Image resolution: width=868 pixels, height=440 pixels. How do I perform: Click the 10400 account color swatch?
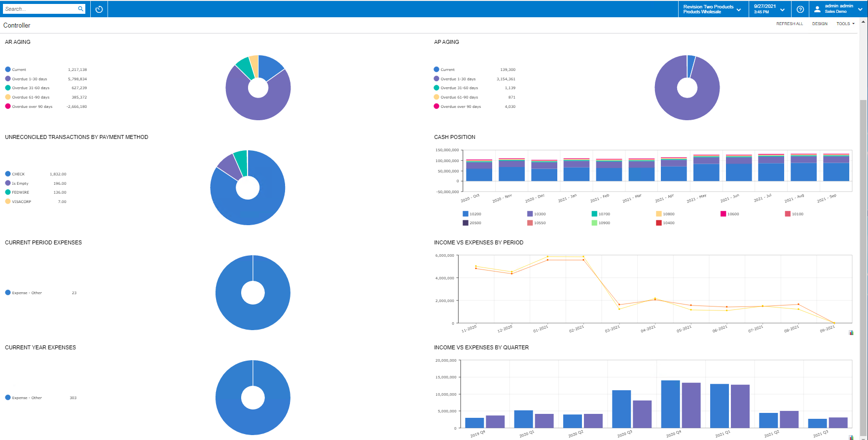pos(659,223)
